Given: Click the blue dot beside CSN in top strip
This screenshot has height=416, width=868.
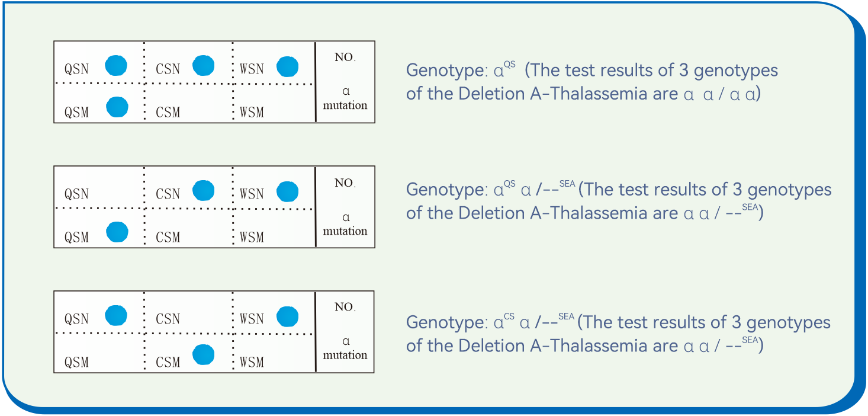Looking at the screenshot, I should click(x=203, y=65).
